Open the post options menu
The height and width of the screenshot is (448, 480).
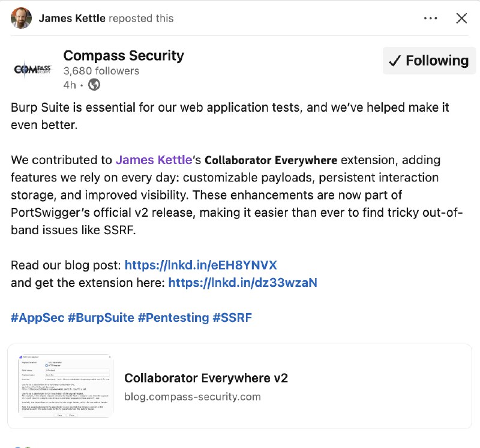point(430,19)
